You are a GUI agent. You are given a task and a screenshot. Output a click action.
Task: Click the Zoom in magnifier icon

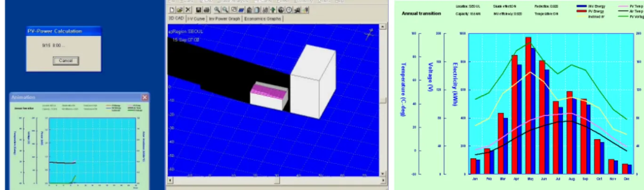(217, 10)
